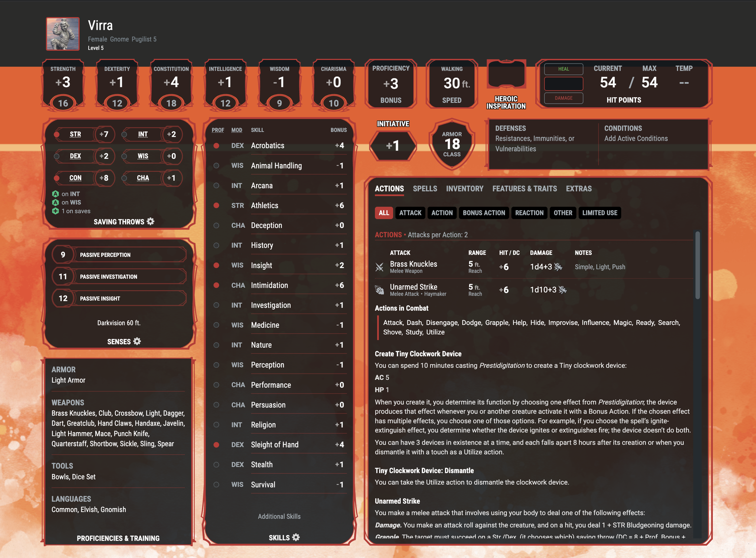Screen dimensions: 756x558
Task: Toggle Acrobatics proficiency dot
Action: click(x=216, y=146)
